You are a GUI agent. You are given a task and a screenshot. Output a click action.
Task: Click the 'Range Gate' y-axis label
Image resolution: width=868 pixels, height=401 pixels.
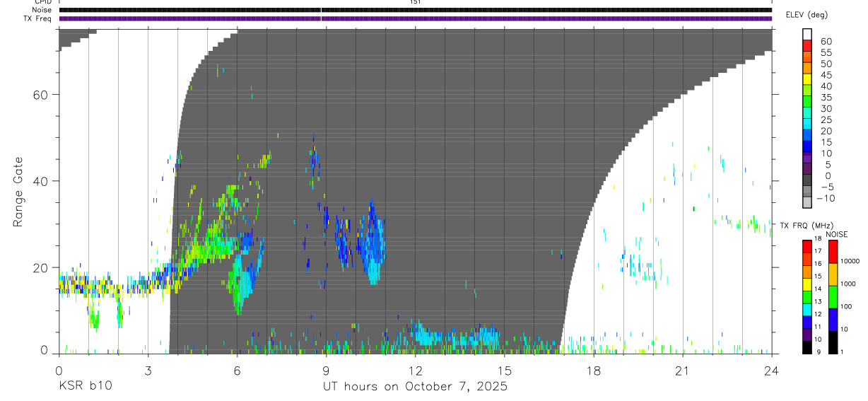click(x=18, y=193)
